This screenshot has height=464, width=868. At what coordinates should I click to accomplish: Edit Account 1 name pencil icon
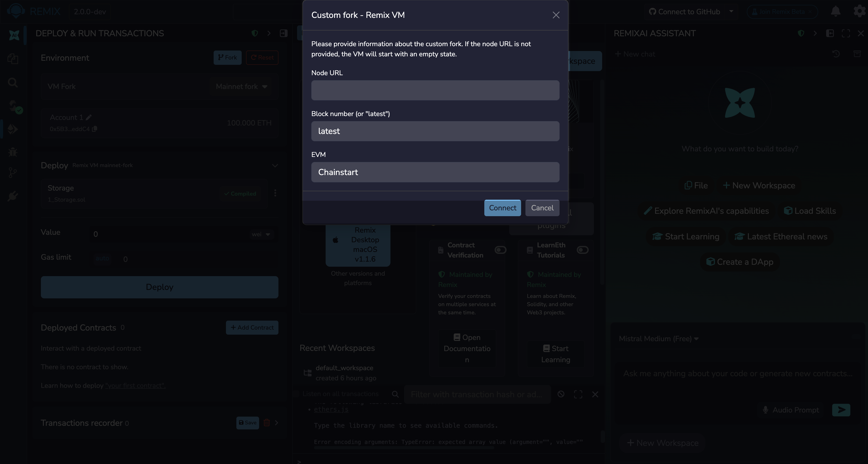click(89, 118)
